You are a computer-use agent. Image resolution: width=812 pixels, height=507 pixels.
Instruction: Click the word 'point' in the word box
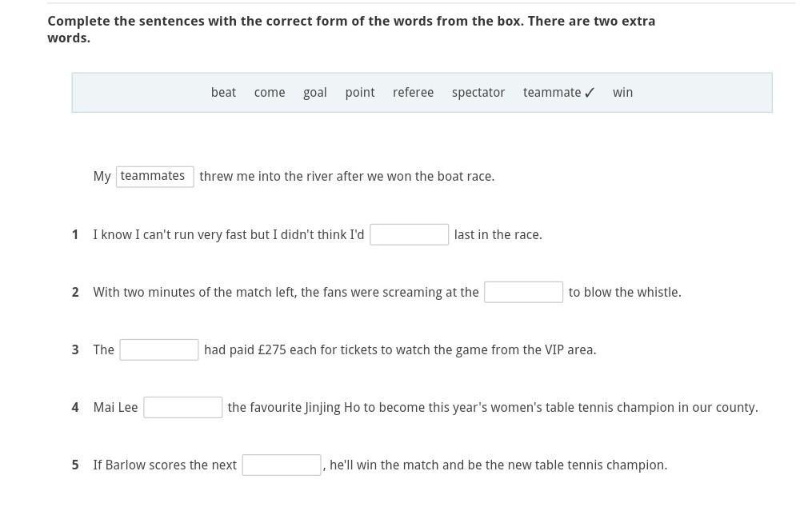click(360, 94)
